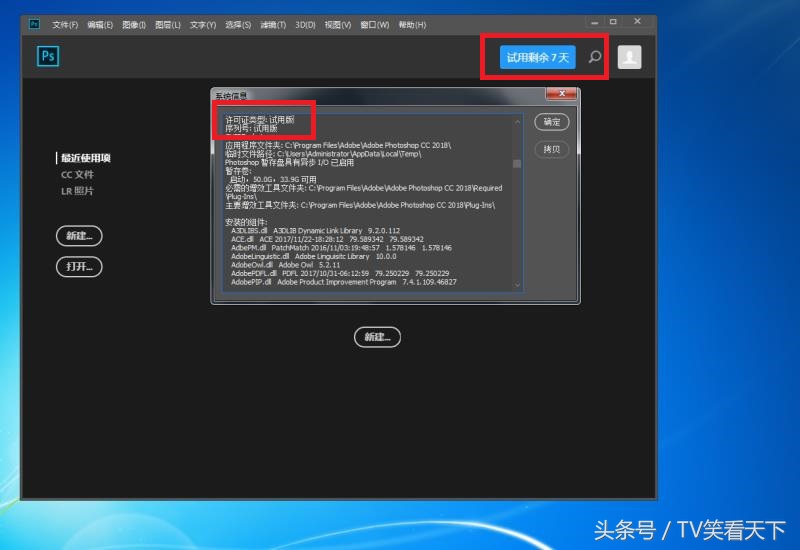The width and height of the screenshot is (800, 550).
Task: Click the AdobeLinguistic.dll line
Action: (x=313, y=256)
